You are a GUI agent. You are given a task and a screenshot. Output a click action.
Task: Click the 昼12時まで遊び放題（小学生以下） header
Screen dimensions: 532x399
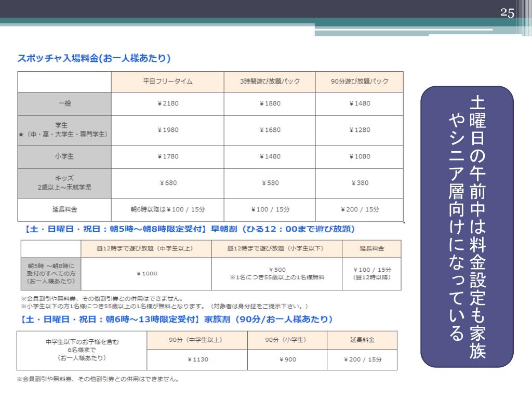pos(276,249)
